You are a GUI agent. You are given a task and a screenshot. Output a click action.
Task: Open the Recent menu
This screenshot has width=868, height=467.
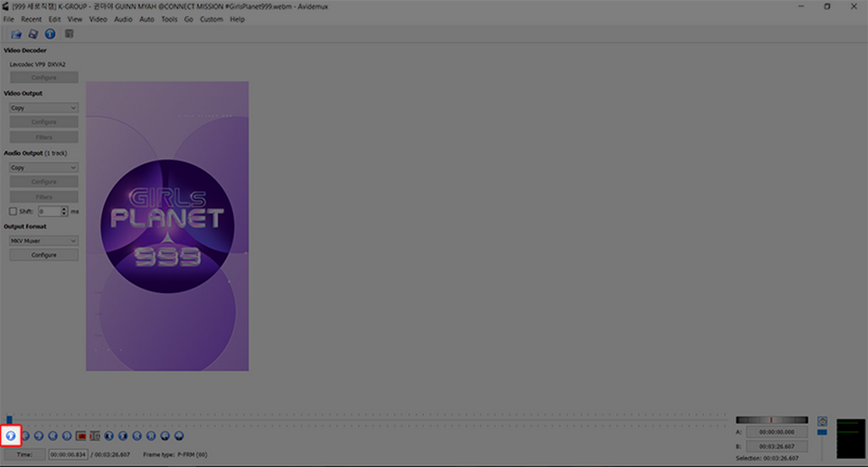pos(32,19)
